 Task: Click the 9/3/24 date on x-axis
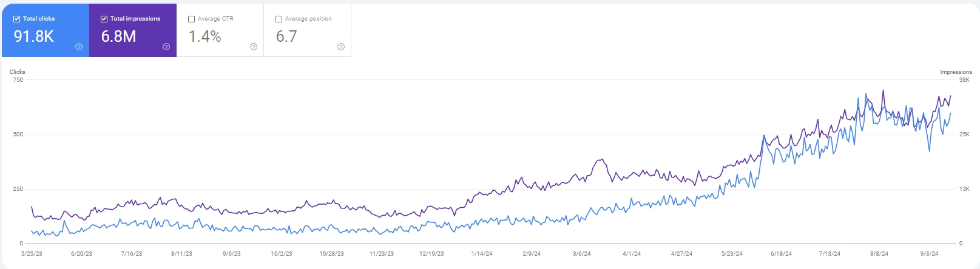coord(929,254)
